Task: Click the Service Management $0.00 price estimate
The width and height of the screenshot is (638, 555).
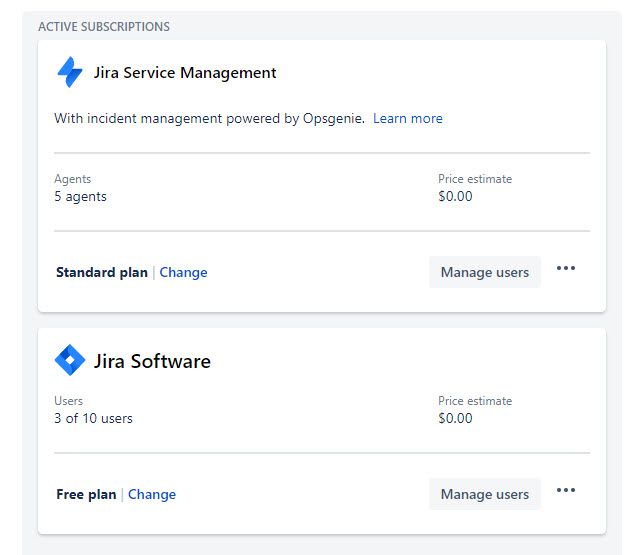Action: (x=455, y=196)
